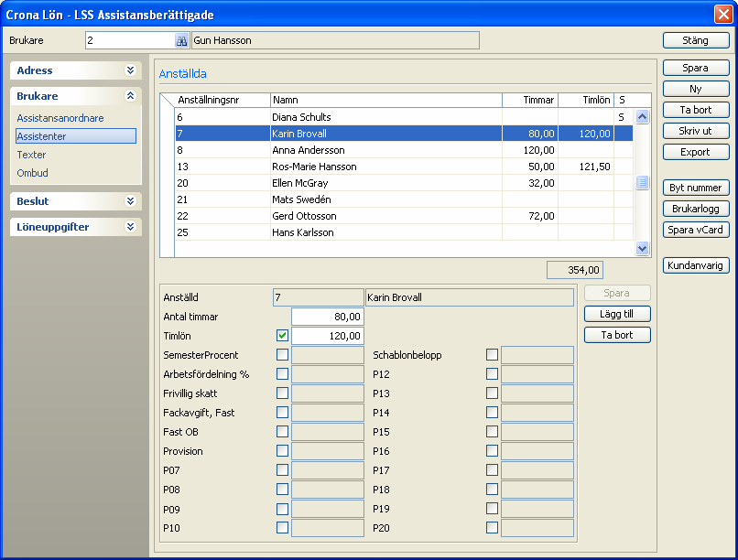Image resolution: width=738 pixels, height=560 pixels.
Task: Click the Lägg till button
Action: tap(617, 314)
